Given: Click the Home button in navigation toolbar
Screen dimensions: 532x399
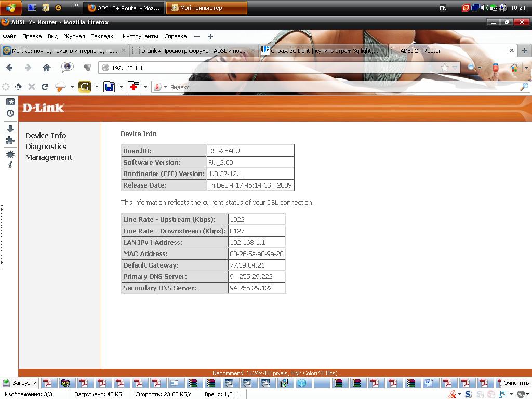Looking at the screenshot, I should point(47,68).
